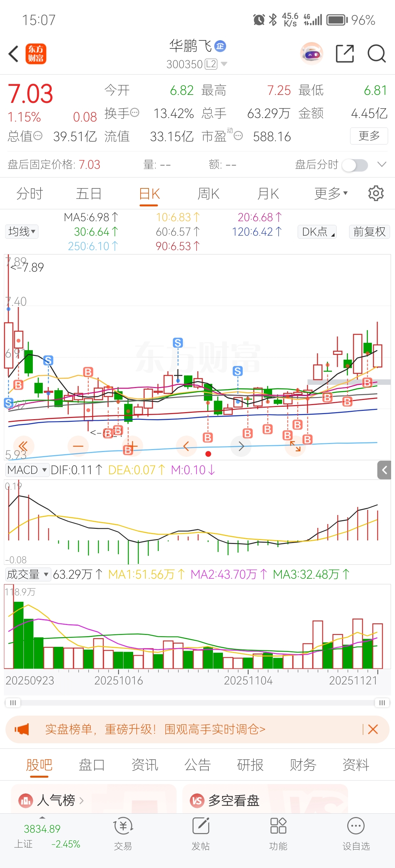Dismiss the 实盘榜单 banner with X
This screenshot has width=395, height=868.
click(x=373, y=729)
